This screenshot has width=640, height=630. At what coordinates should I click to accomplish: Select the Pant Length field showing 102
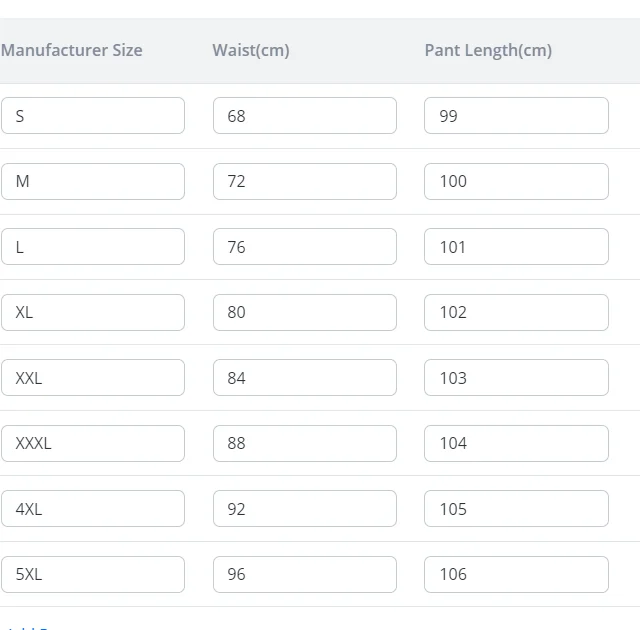(x=516, y=312)
